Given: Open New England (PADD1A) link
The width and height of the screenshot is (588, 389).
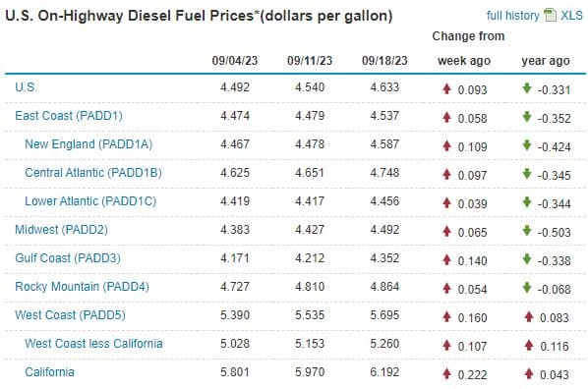Looking at the screenshot, I should (88, 143).
